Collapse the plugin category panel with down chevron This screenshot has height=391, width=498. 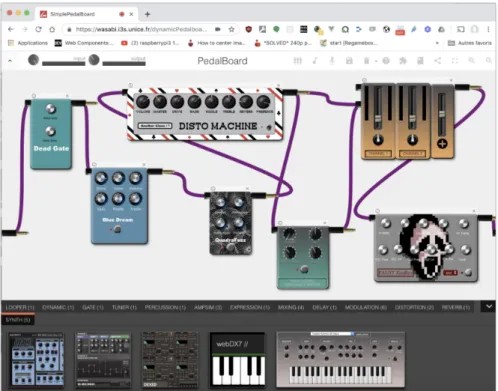pos(489,306)
